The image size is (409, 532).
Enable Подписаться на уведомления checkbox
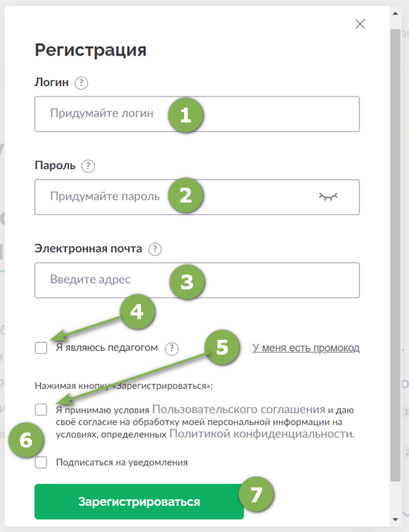[41, 462]
